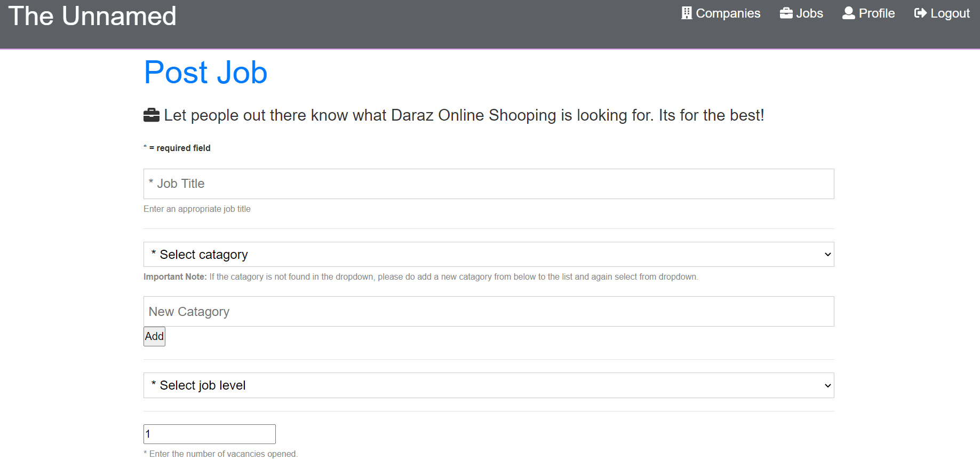The image size is (980, 459).
Task: Click the Post Job heading
Action: pyautogui.click(x=206, y=72)
